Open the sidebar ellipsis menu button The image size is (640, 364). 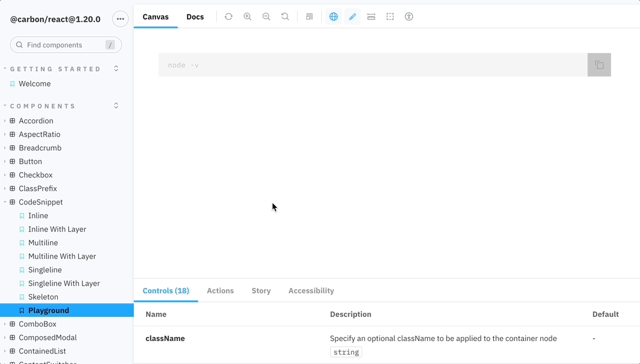[120, 19]
